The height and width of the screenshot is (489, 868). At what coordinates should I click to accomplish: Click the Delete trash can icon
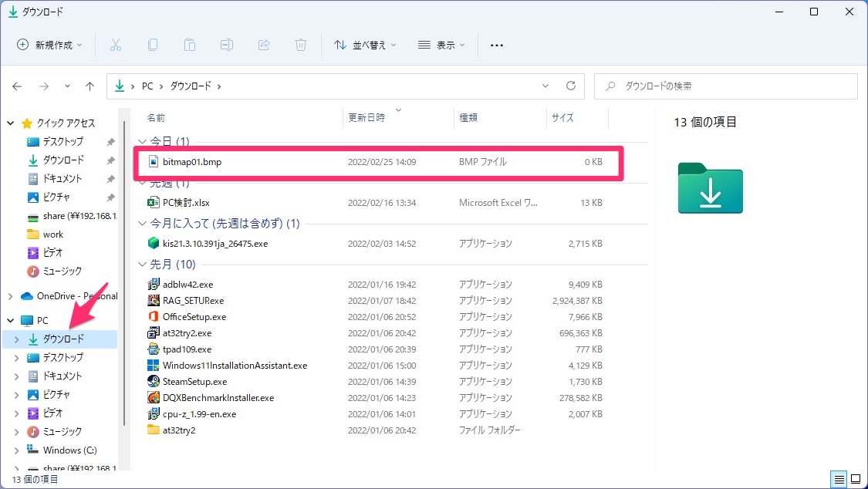pyautogui.click(x=301, y=45)
